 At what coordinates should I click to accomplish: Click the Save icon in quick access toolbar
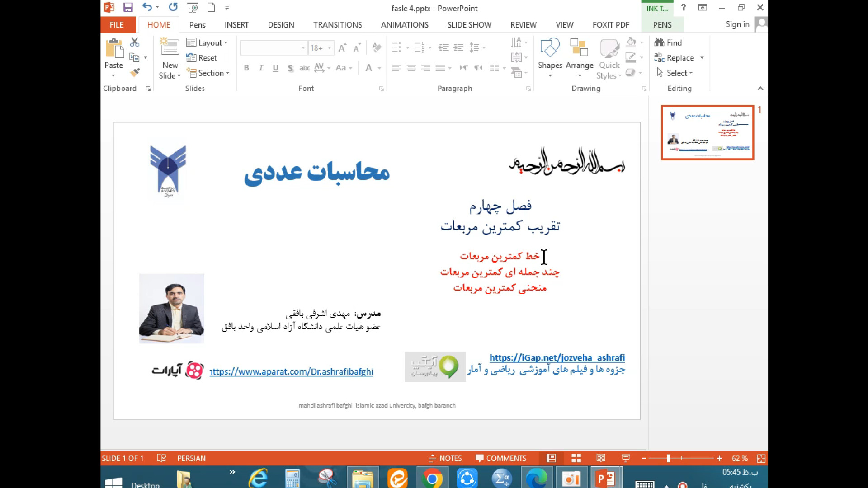pos(128,7)
